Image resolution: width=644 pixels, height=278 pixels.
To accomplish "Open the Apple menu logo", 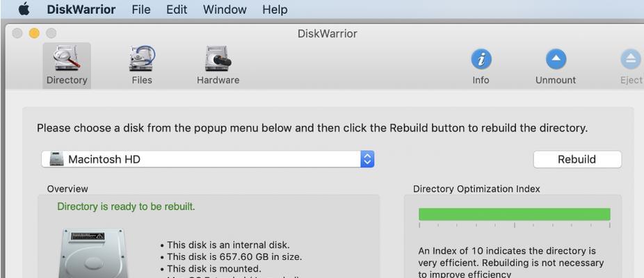I will [24, 8].
